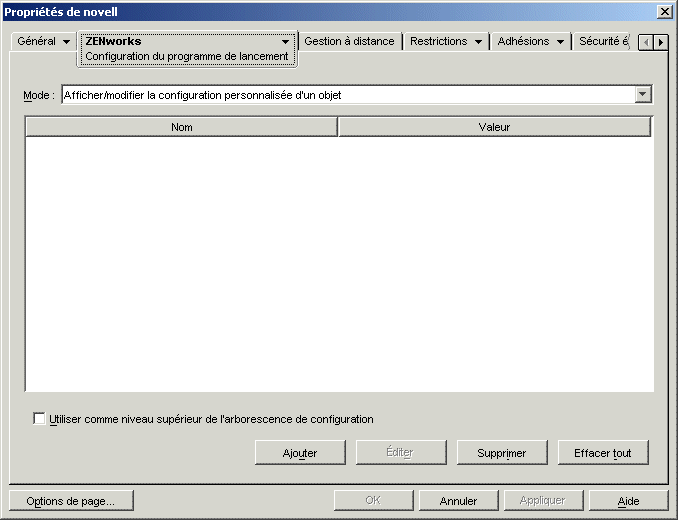The image size is (678, 520).
Task: Expand the Restrictions tab dropdown arrow
Action: (478, 42)
